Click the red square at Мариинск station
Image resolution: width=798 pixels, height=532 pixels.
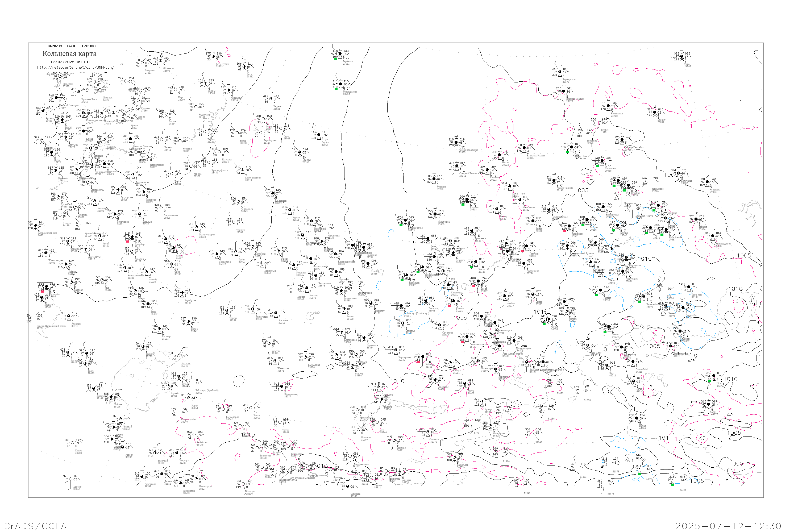click(x=565, y=231)
